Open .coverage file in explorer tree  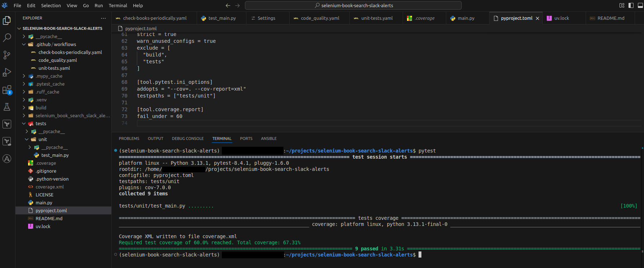46,163
